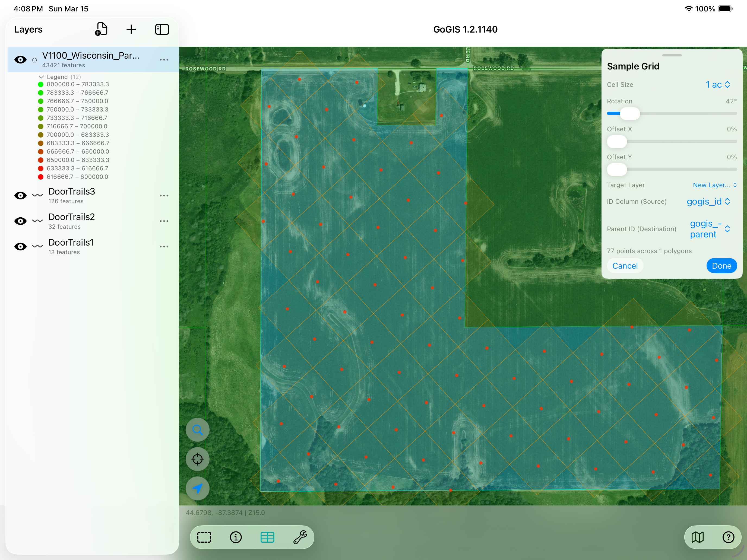The image size is (747, 560).
Task: Open map search with the magnifier icon
Action: coord(197,430)
